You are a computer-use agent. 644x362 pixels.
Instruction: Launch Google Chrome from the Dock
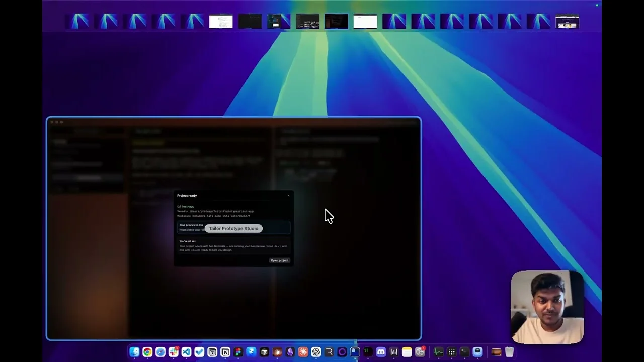(x=147, y=352)
